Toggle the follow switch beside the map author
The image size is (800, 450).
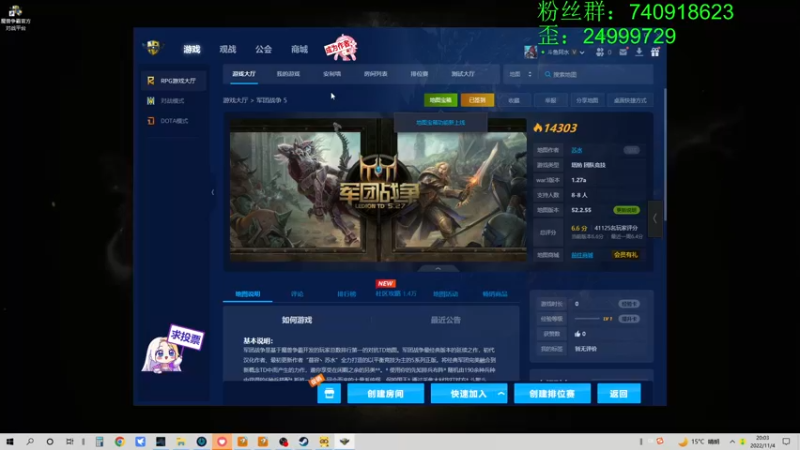(x=632, y=150)
